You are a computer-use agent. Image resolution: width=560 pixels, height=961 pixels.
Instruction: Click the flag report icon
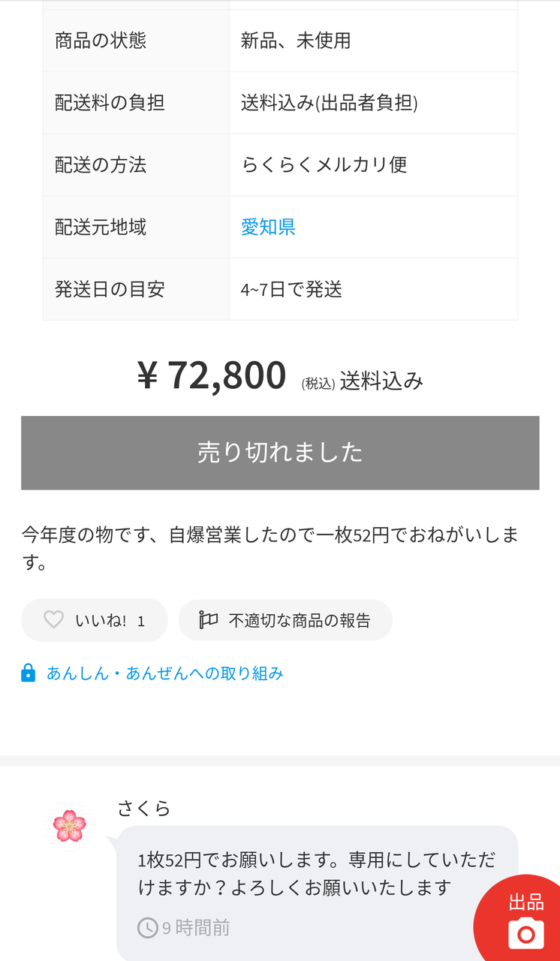208,620
